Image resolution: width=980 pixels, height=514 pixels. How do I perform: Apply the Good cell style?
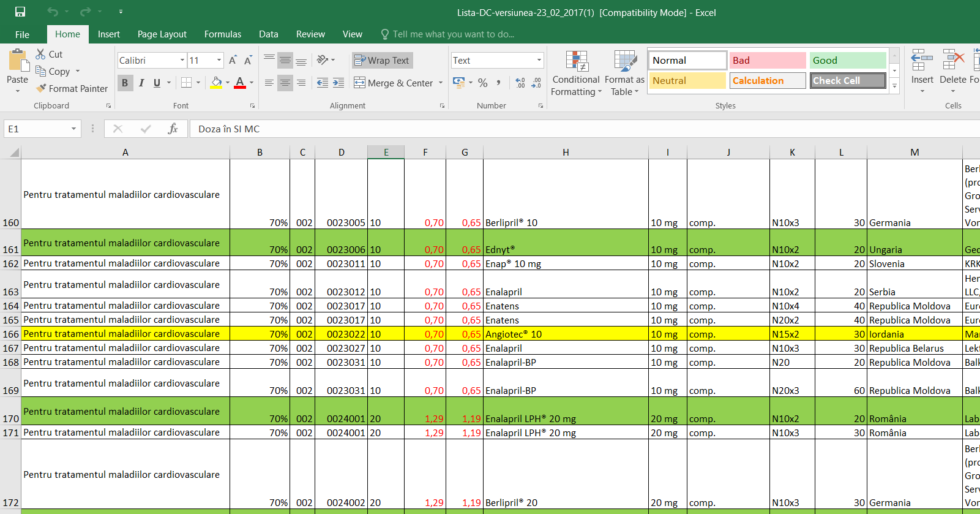point(847,60)
